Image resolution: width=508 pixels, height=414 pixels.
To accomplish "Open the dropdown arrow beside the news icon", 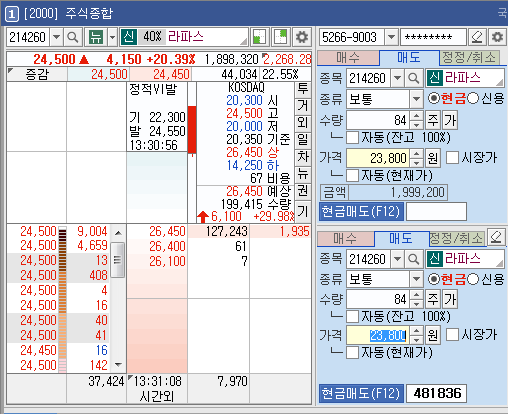I will (112, 37).
